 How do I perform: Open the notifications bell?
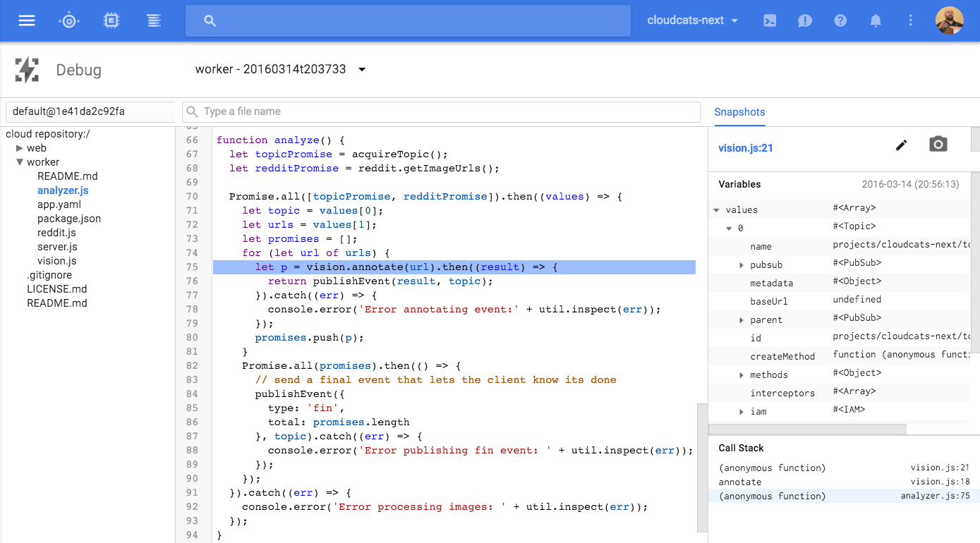pyautogui.click(x=876, y=20)
